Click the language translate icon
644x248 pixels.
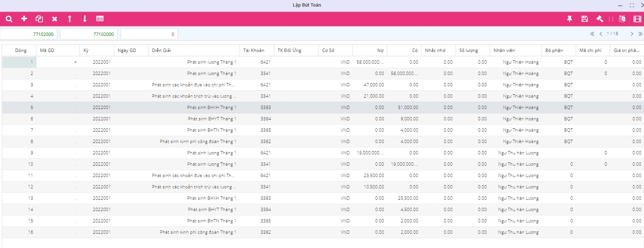622,19
